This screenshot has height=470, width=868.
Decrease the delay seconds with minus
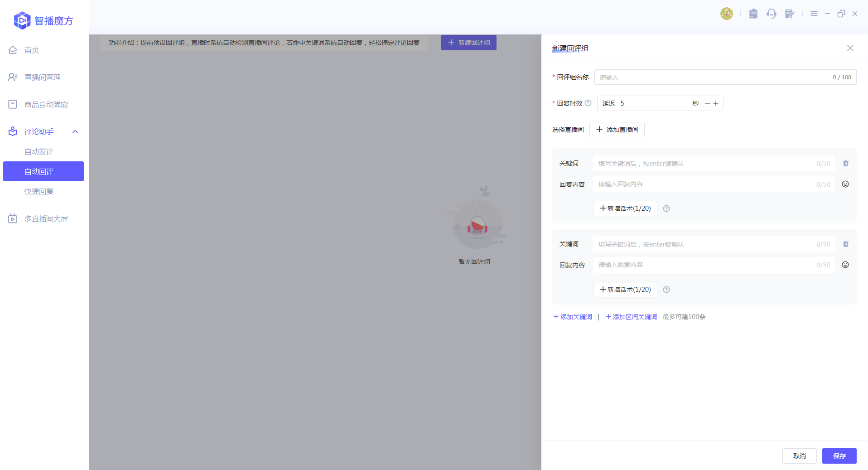(x=708, y=103)
